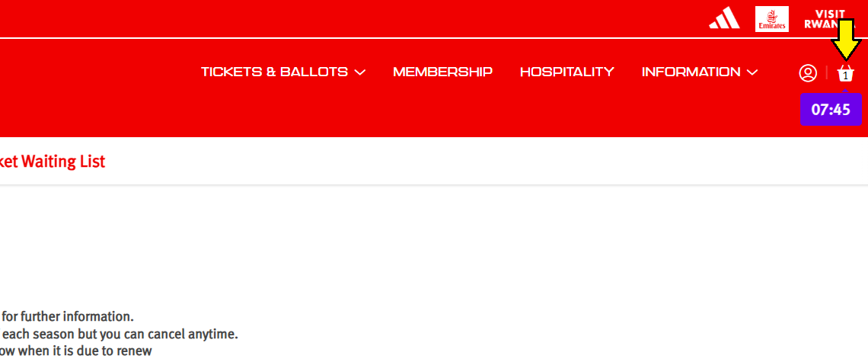The height and width of the screenshot is (362, 868).
Task: Open the shopping basket icon
Action: [845, 72]
